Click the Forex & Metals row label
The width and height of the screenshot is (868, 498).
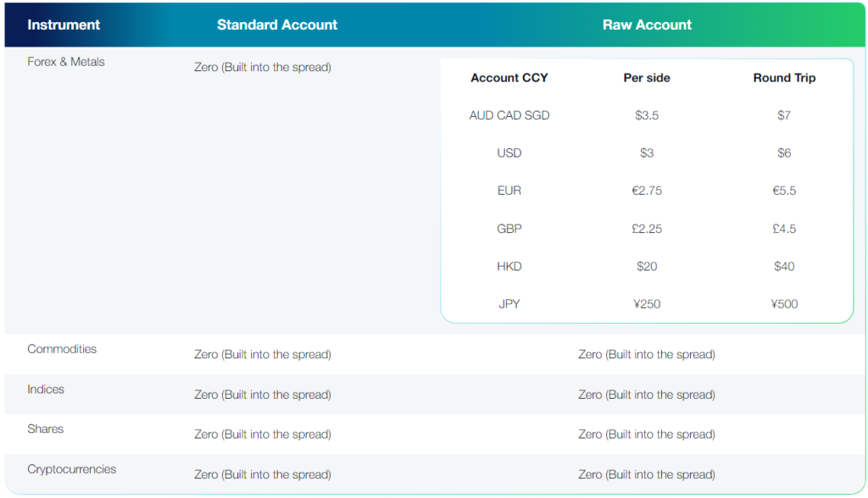66,62
